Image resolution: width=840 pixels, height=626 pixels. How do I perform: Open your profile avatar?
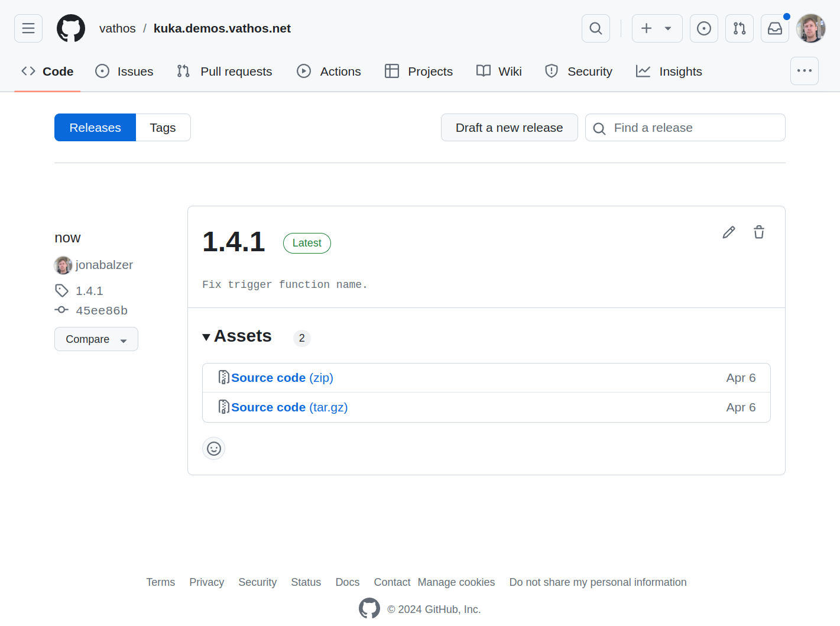810,28
